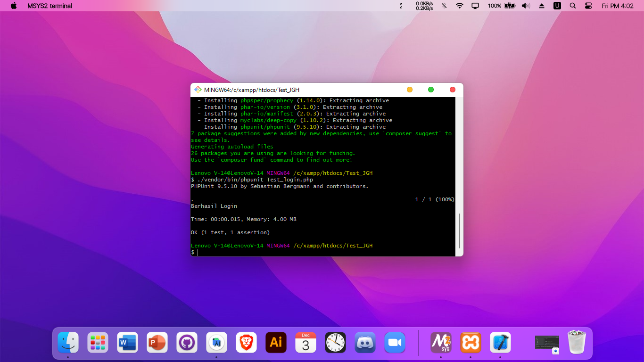Adjust volume via the speaker menu bar icon
Screen dimensions: 644x362
(525, 6)
